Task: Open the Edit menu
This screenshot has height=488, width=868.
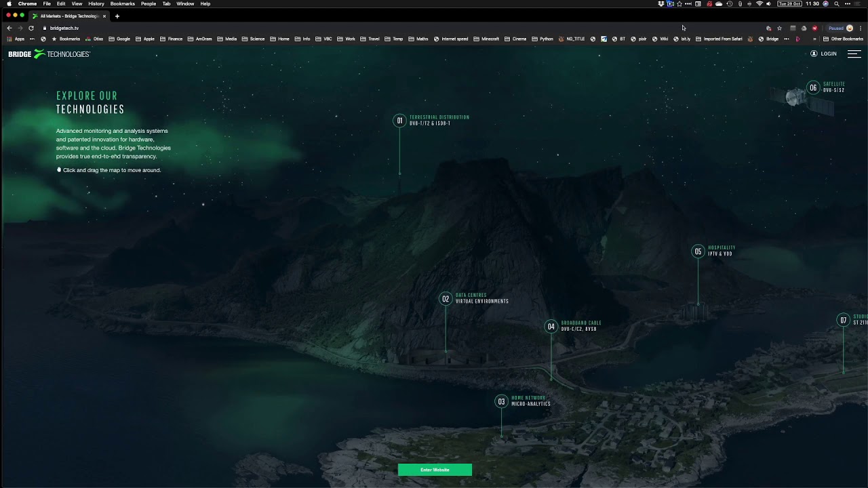Action: (x=61, y=3)
